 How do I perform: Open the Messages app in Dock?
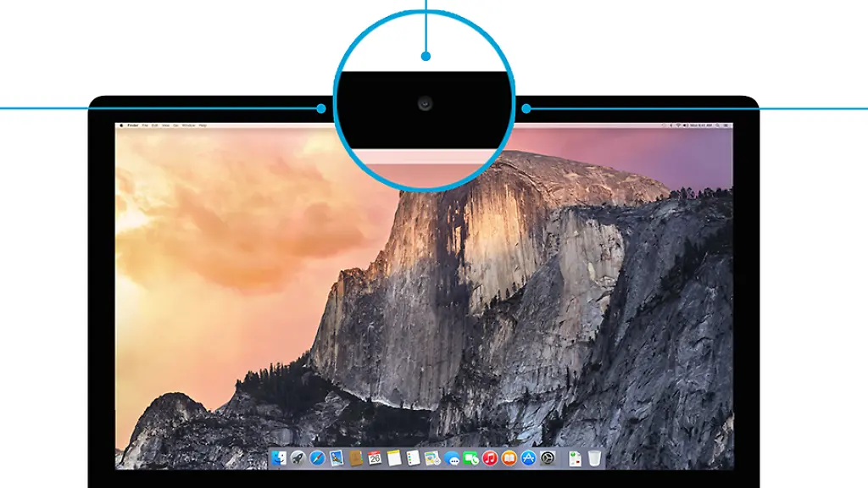coord(453,458)
